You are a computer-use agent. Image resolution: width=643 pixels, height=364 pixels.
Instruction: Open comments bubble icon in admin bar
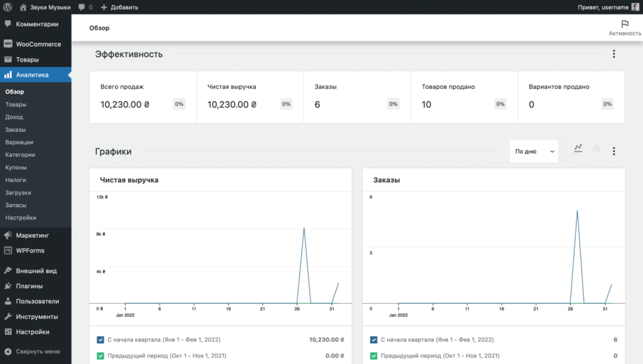(x=82, y=7)
